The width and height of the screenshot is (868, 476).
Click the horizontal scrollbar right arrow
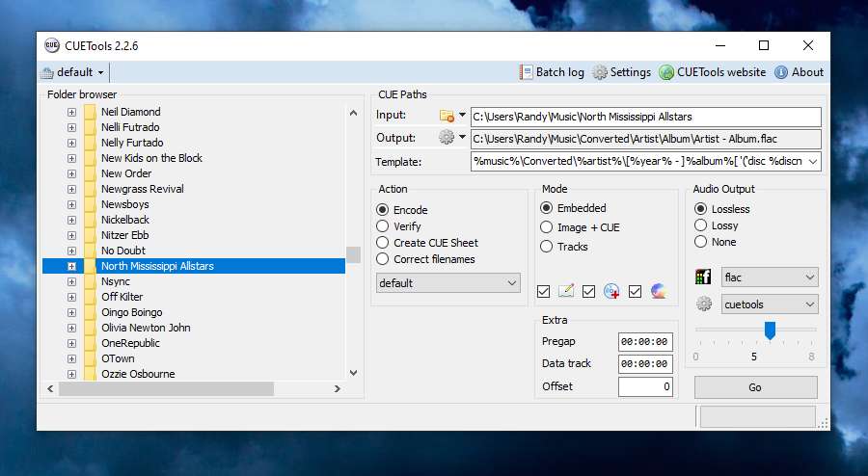(337, 388)
